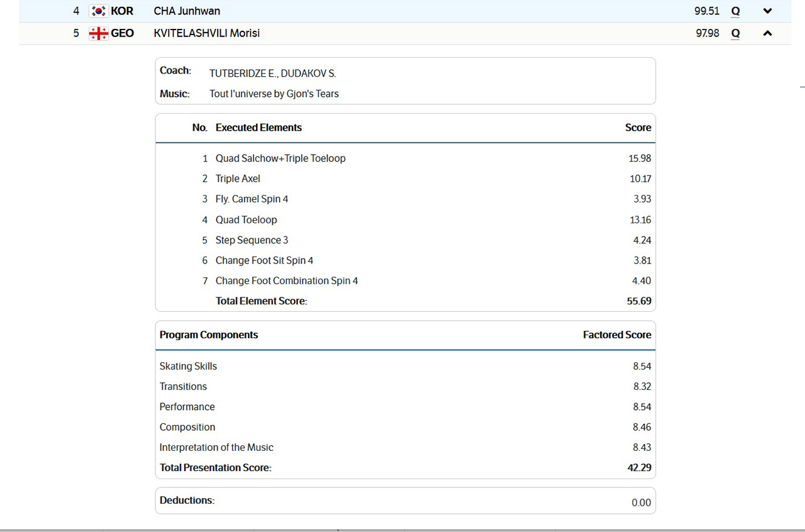Select the Quad Salchow+Triple Toeloop element row
Screen dimensions: 805x532
(280, 158)
